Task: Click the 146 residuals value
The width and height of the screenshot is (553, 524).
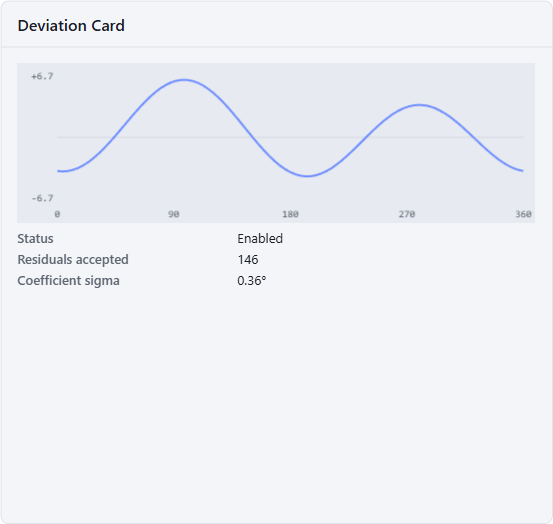Action: coord(248,260)
